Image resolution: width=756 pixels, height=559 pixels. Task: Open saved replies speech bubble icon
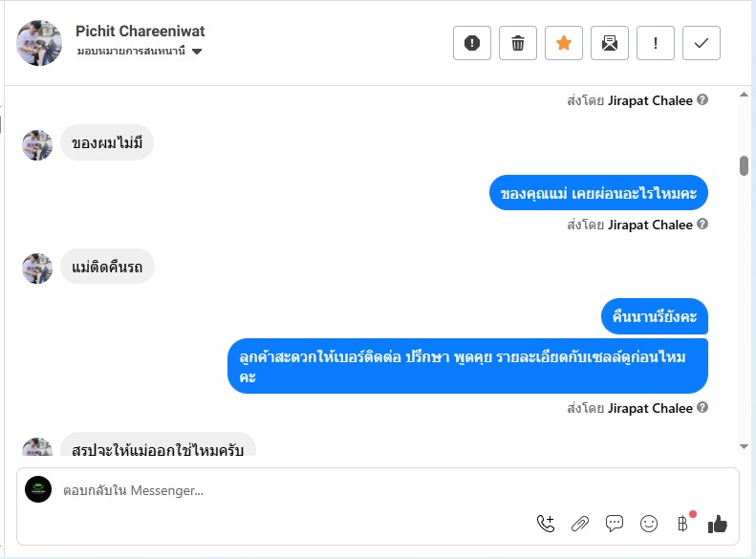point(615,523)
